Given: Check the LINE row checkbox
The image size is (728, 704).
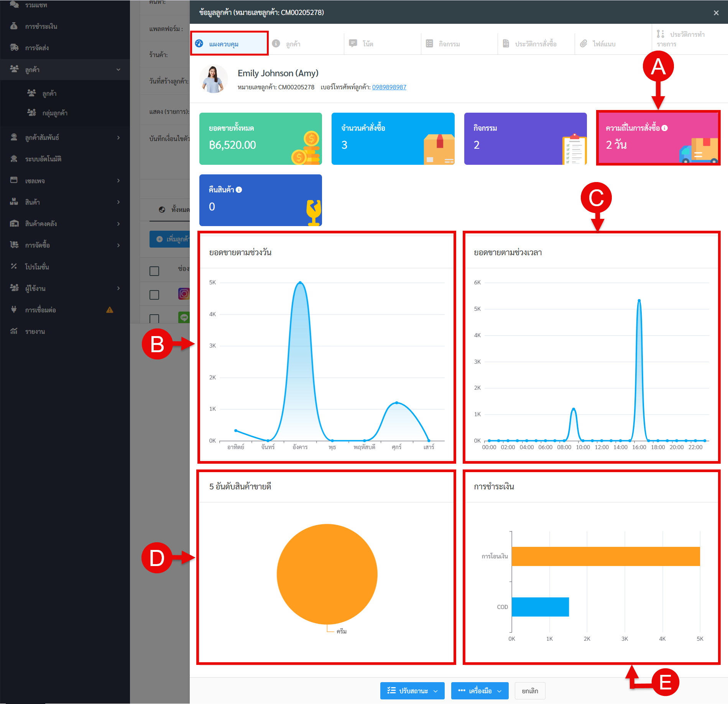Looking at the screenshot, I should pyautogui.click(x=154, y=318).
